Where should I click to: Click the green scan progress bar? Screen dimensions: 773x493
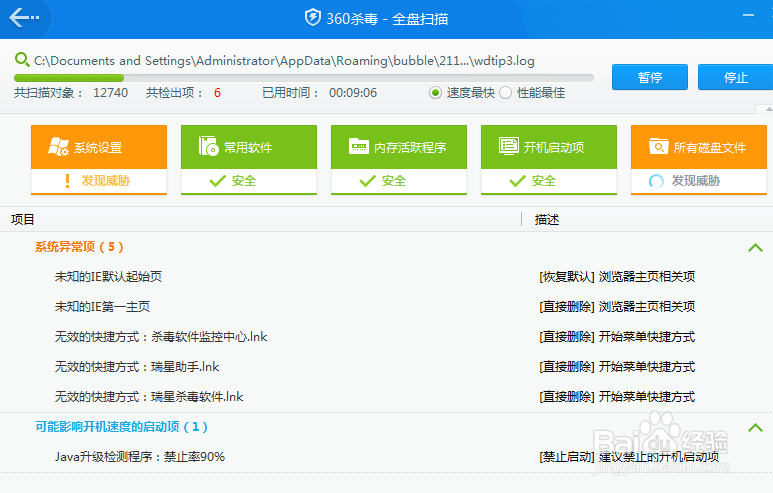(x=304, y=78)
